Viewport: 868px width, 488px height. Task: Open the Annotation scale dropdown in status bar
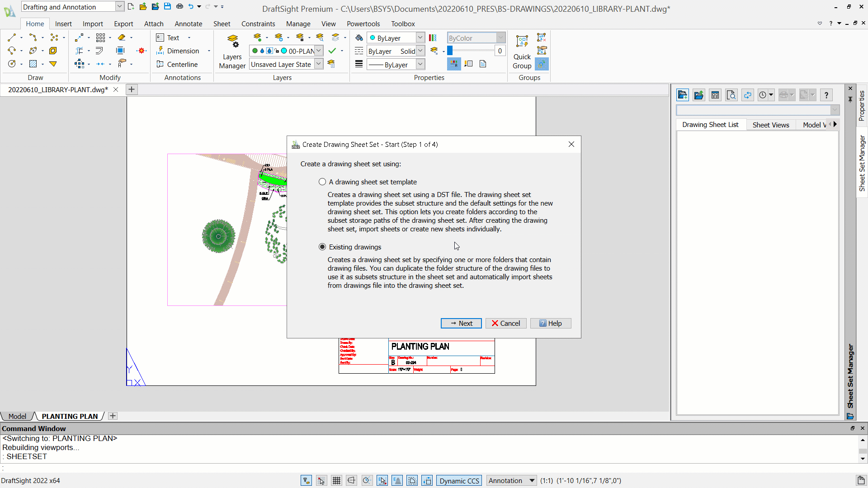(511, 480)
